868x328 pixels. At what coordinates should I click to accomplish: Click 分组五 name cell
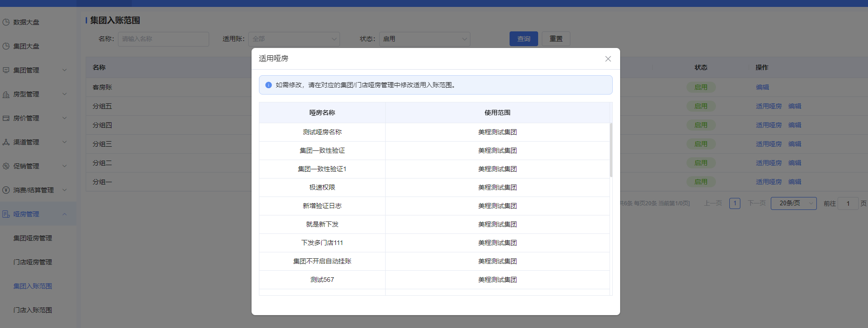[102, 106]
